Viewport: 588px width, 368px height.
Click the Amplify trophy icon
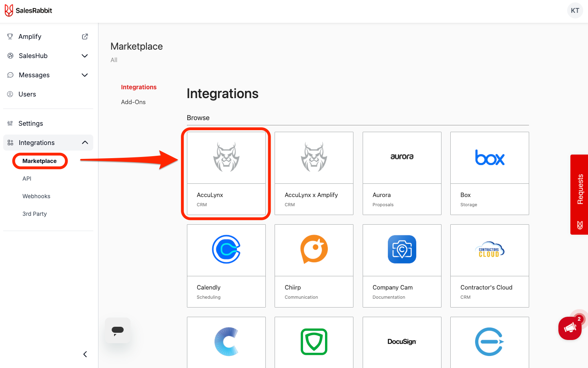10,36
